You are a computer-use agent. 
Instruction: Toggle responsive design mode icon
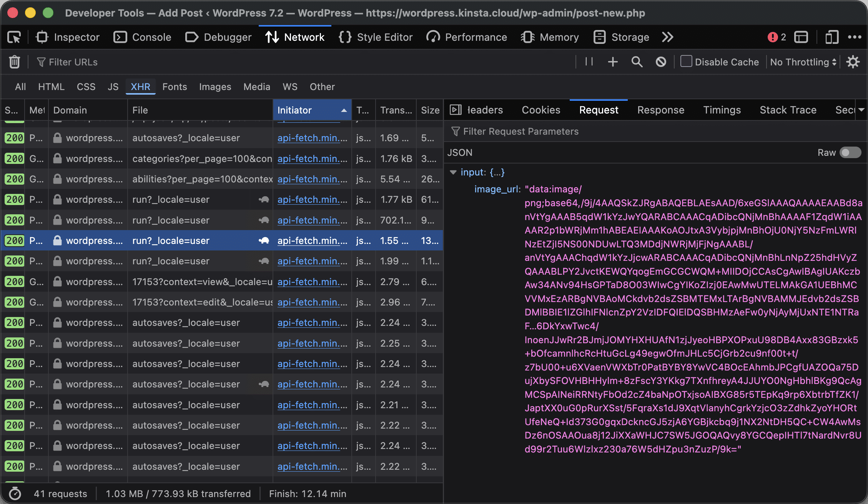(831, 37)
